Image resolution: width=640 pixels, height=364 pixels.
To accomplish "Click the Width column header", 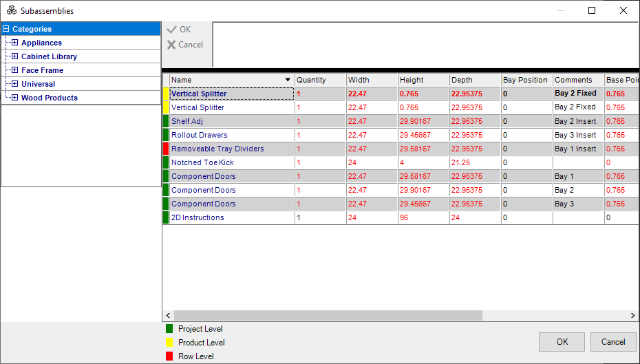I will pos(372,80).
